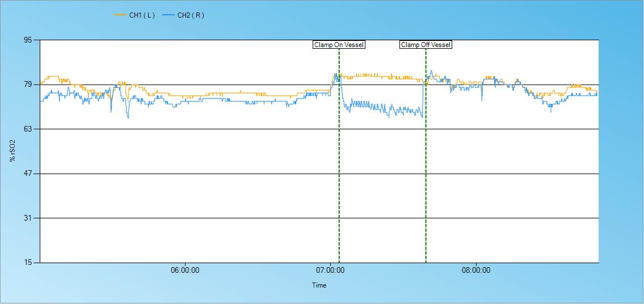Select the blue CH2 legend line swatch
644x304 pixels.
click(x=169, y=15)
